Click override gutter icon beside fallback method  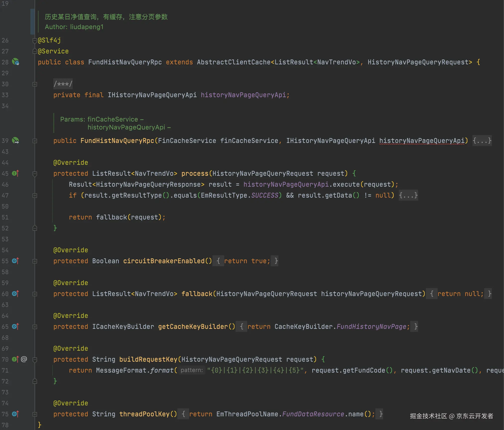pos(15,294)
